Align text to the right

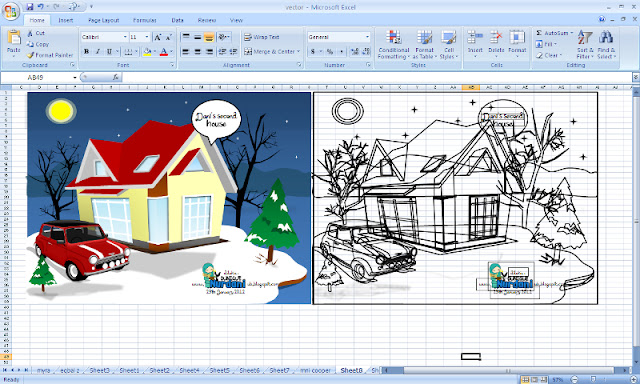pyautogui.click(x=209, y=51)
